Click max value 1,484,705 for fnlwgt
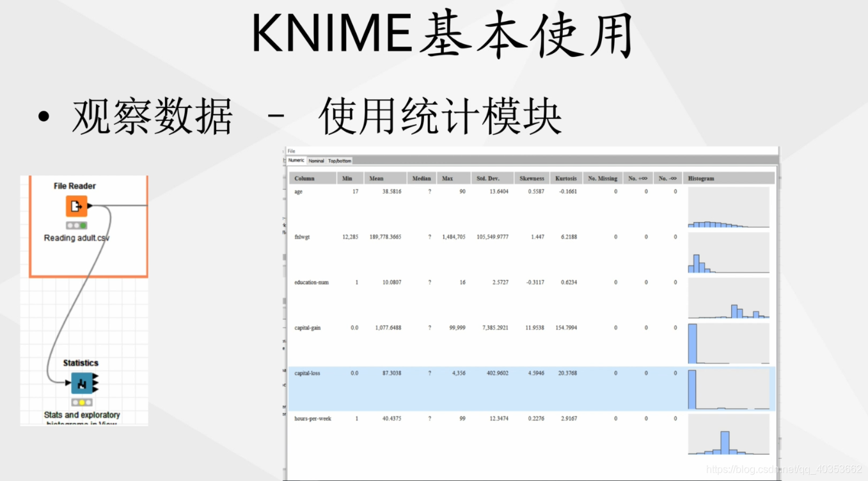This screenshot has height=481, width=868. [454, 237]
